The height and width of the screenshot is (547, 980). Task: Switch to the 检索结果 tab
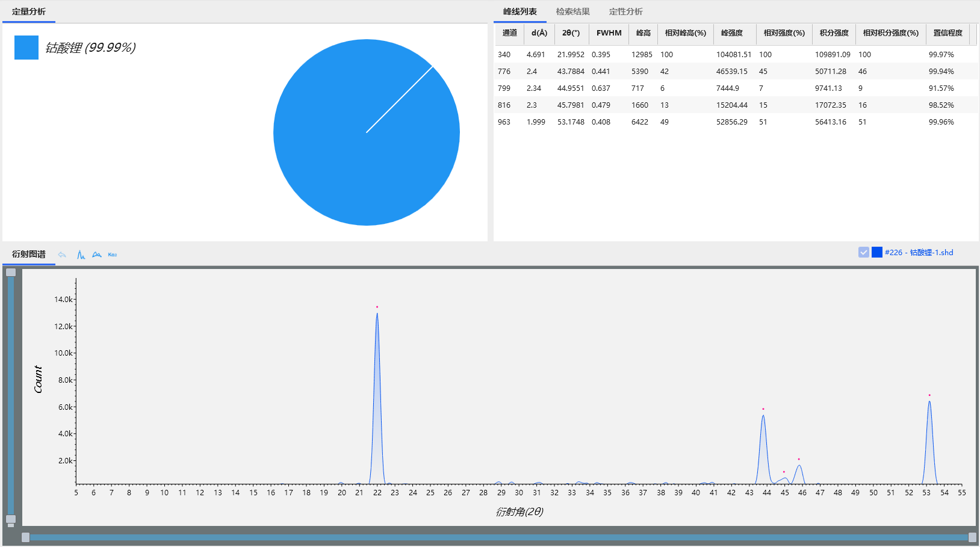[x=572, y=11]
